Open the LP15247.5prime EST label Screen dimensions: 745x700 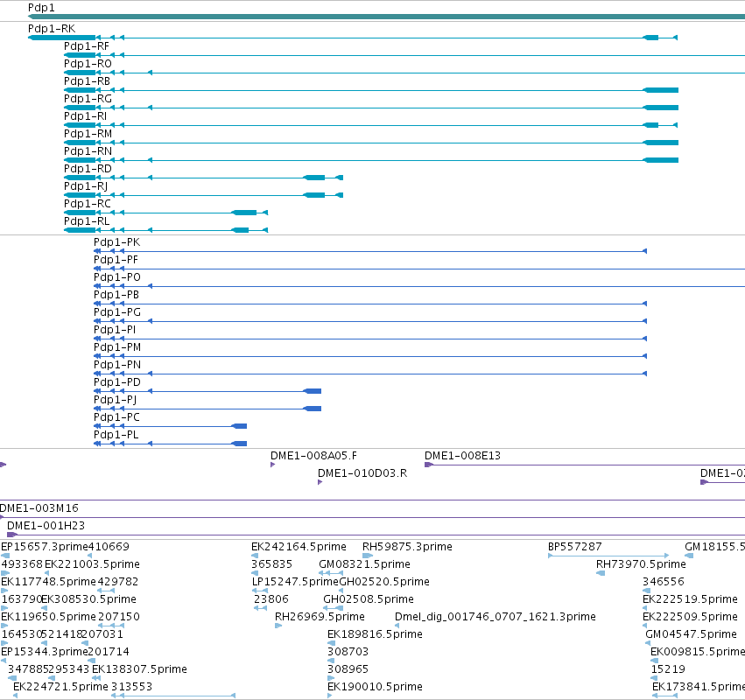pos(295,582)
